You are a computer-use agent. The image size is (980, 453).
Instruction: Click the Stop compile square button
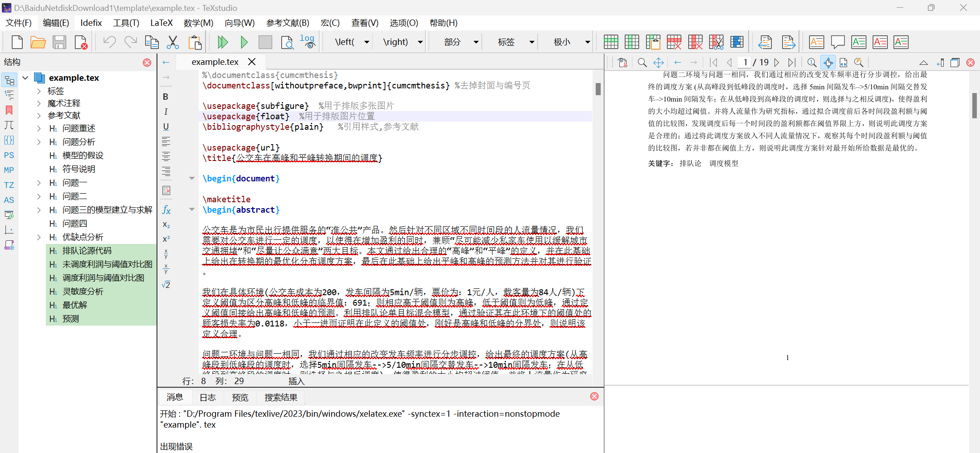pos(265,42)
